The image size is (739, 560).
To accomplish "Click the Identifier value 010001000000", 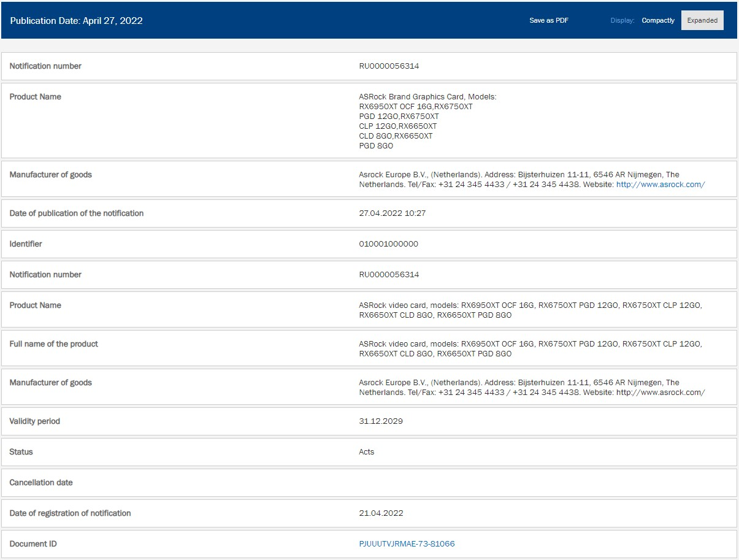I will tap(388, 244).
